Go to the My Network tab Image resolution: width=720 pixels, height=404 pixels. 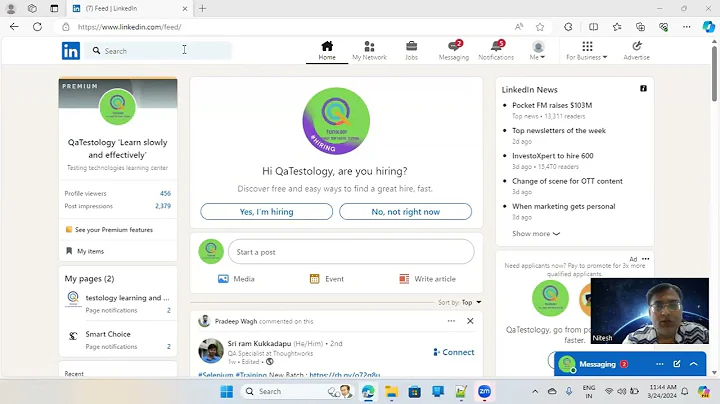coord(369,50)
